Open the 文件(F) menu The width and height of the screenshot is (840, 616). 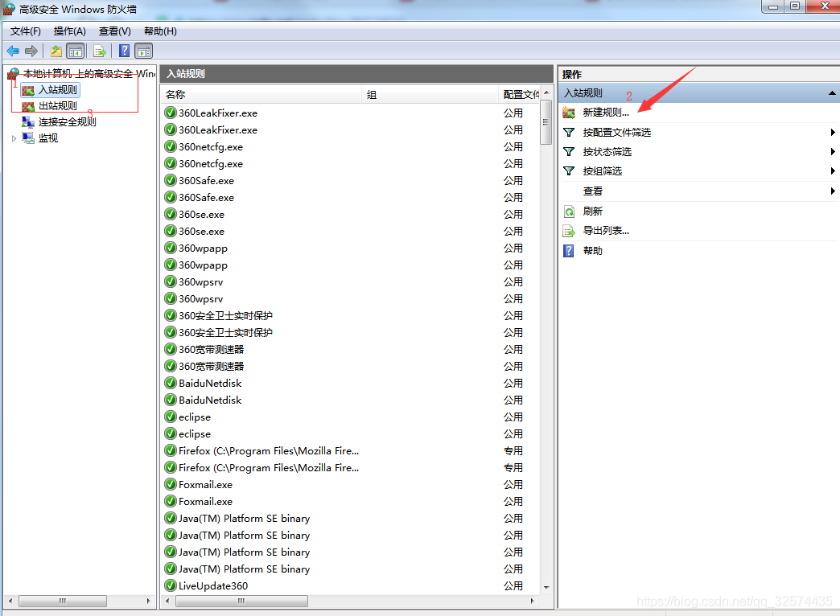(25, 31)
